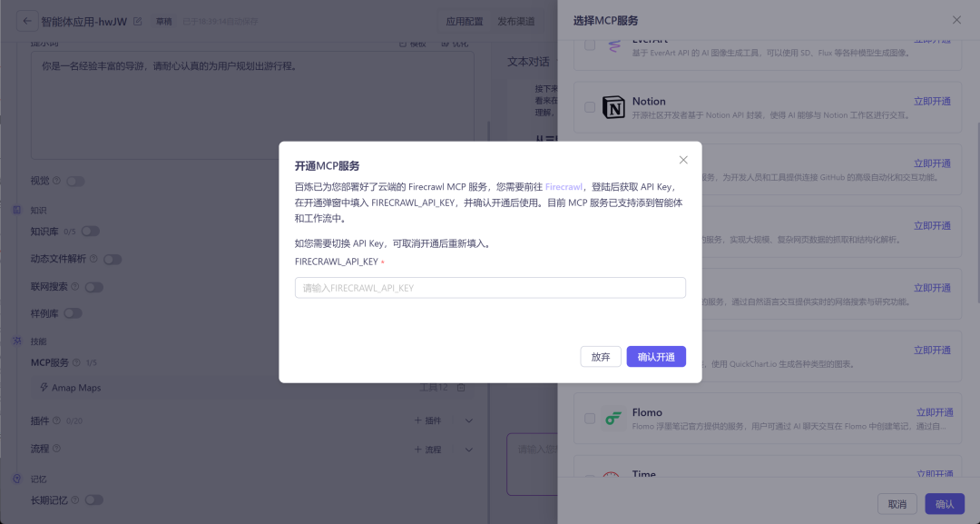Toggle the 长期记忆 switch
The image size is (980, 524).
93,500
